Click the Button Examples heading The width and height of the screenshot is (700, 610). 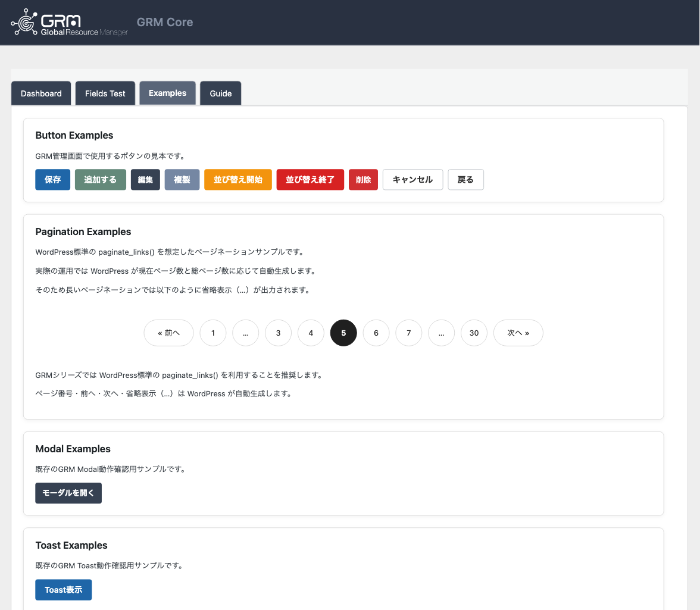(74, 135)
